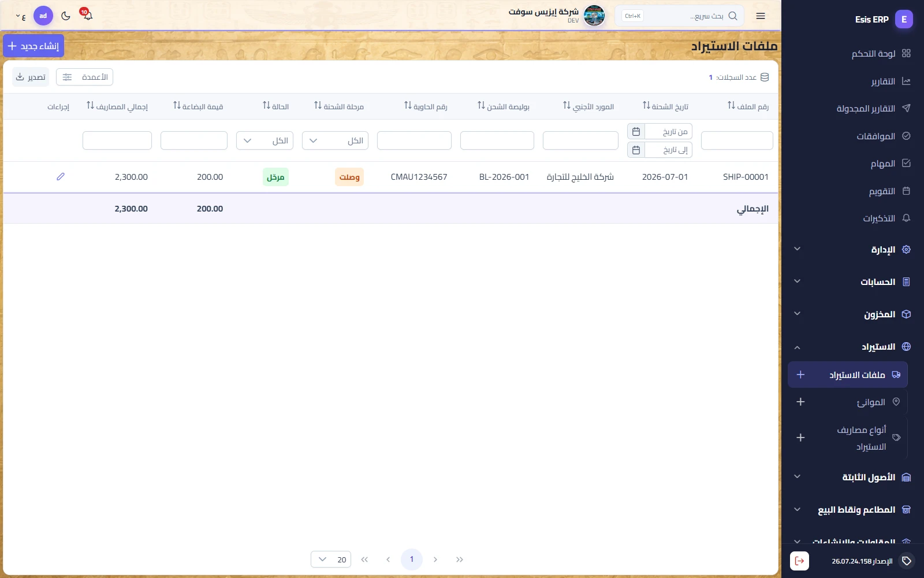Sort by 'رقم الملف' column

click(748, 106)
